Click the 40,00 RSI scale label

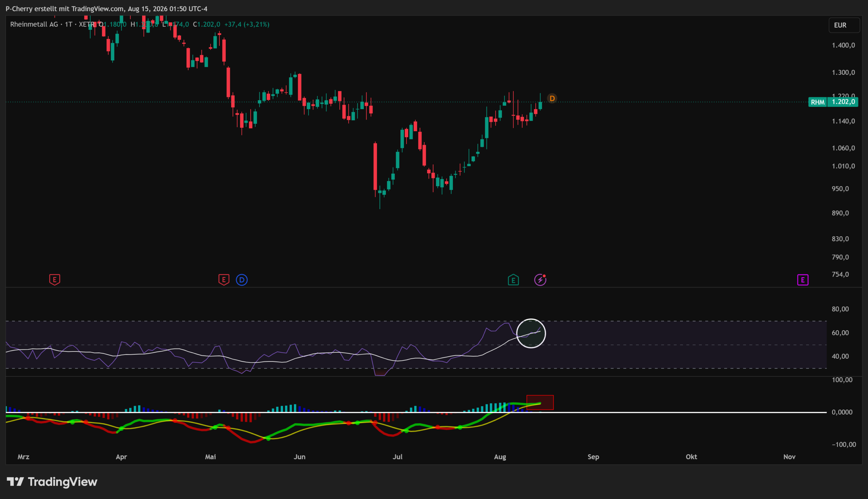coord(840,356)
